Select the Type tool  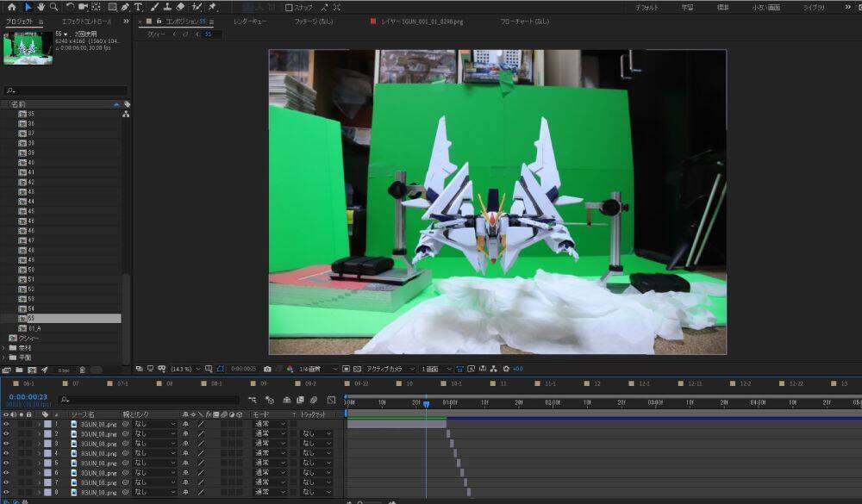click(138, 7)
